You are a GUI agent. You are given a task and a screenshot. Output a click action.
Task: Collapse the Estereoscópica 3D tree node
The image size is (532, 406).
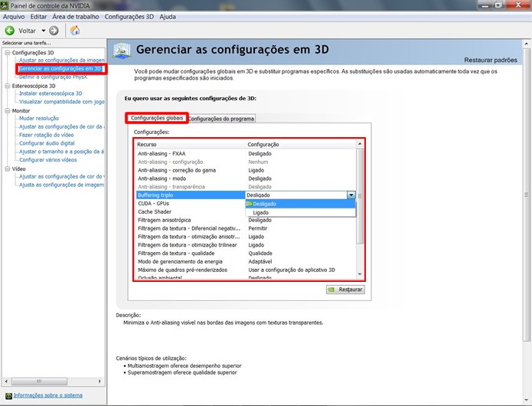coord(8,86)
